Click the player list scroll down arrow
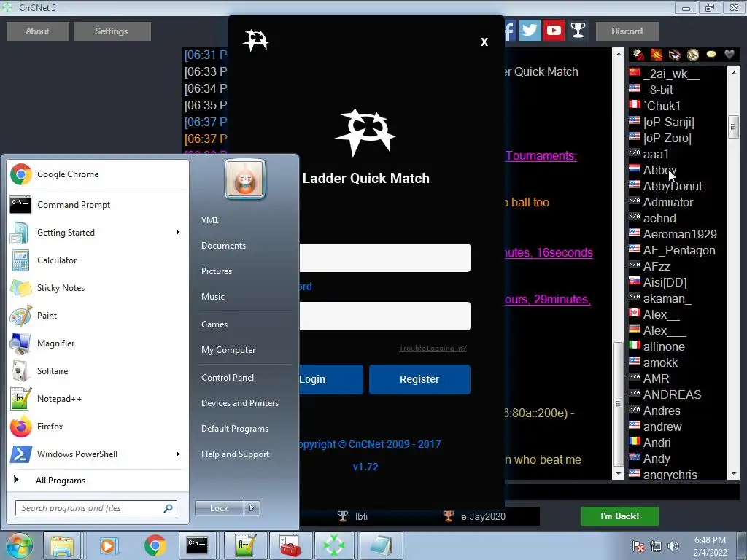 coord(734,474)
